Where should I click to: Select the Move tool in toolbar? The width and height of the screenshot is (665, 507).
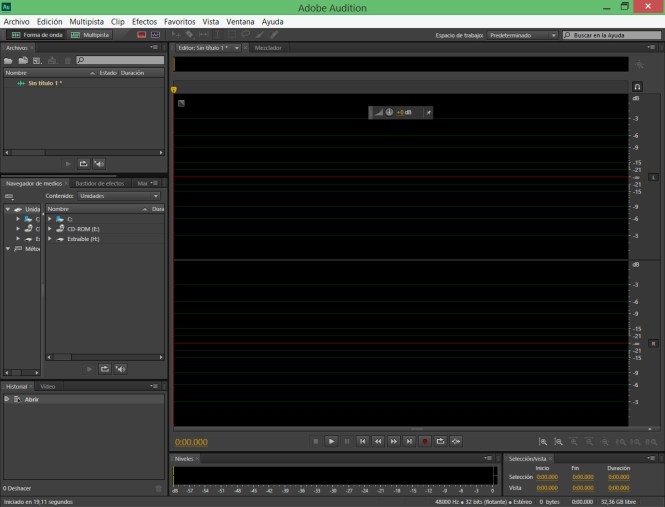[176, 35]
